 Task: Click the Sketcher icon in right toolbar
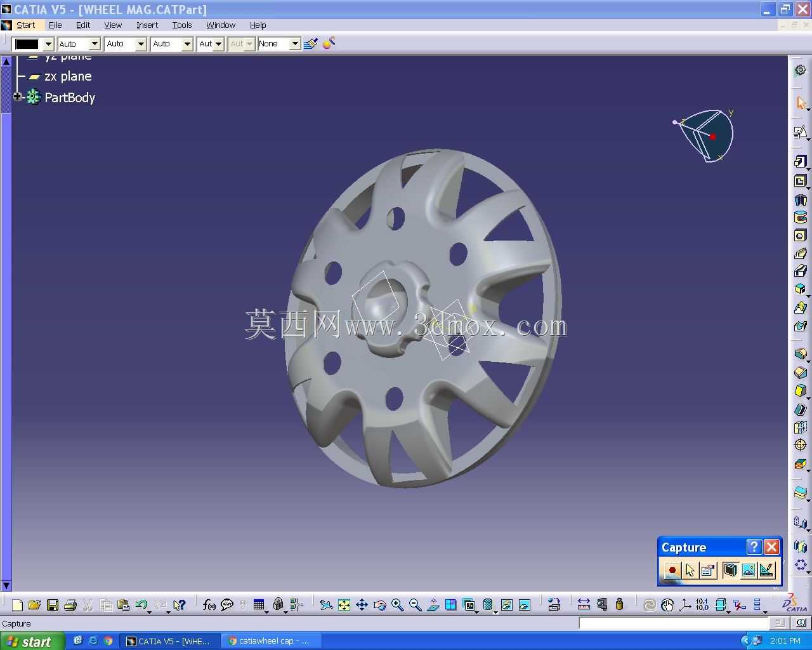tap(800, 132)
